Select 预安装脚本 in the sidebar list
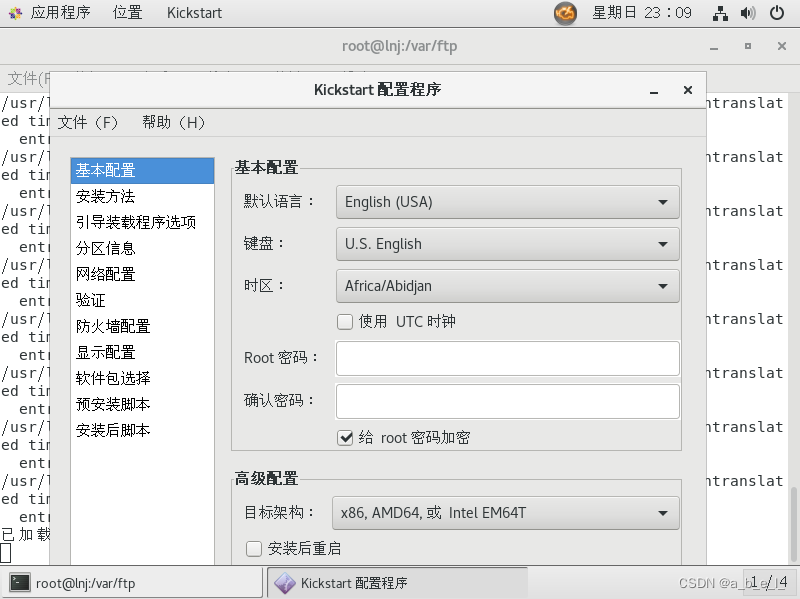The height and width of the screenshot is (599, 800). point(142,405)
